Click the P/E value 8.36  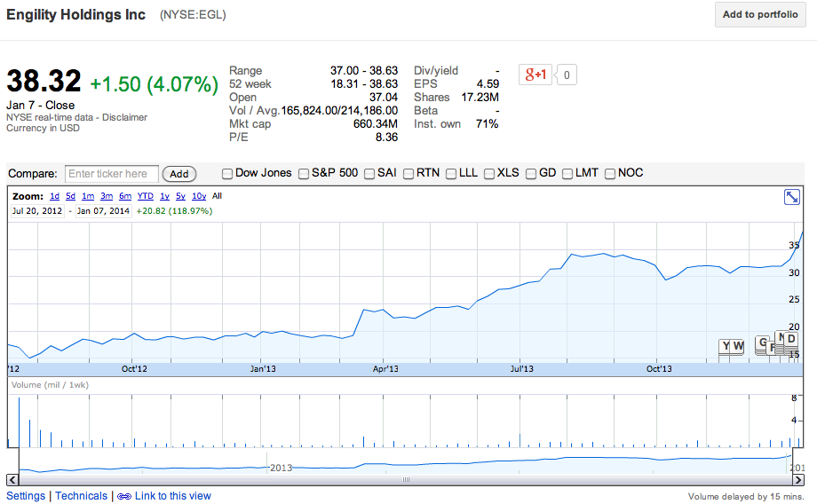click(x=386, y=138)
